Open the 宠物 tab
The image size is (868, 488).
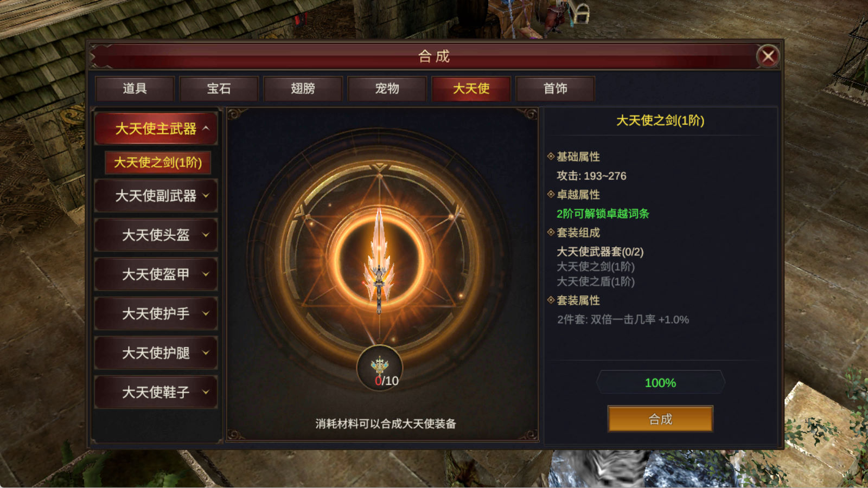pyautogui.click(x=387, y=88)
